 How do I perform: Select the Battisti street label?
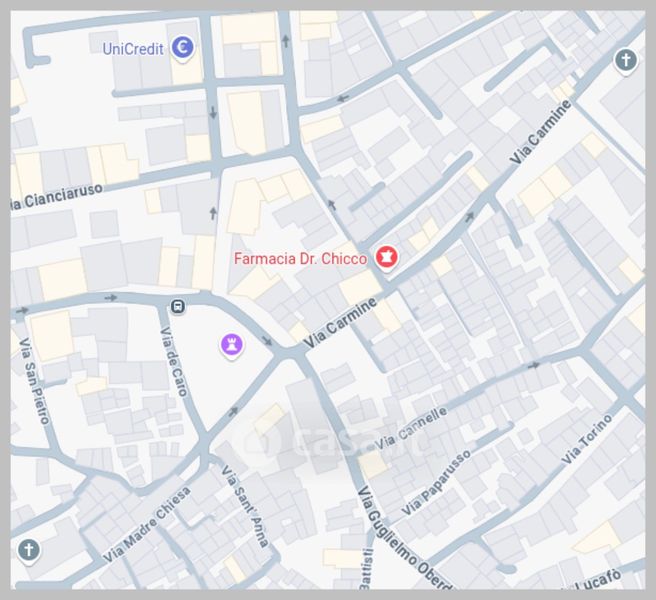pos(366,569)
